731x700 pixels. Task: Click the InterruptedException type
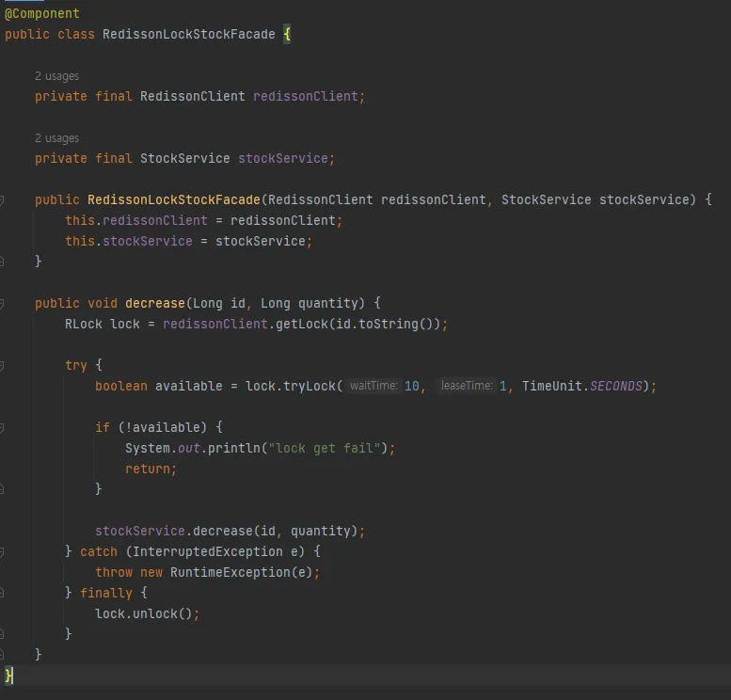pyautogui.click(x=208, y=551)
